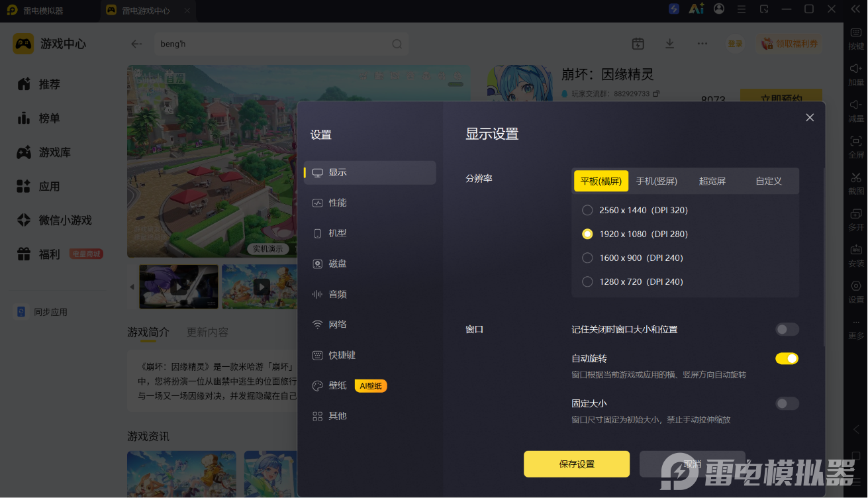Click the window popout icon in title bar

pyautogui.click(x=764, y=9)
